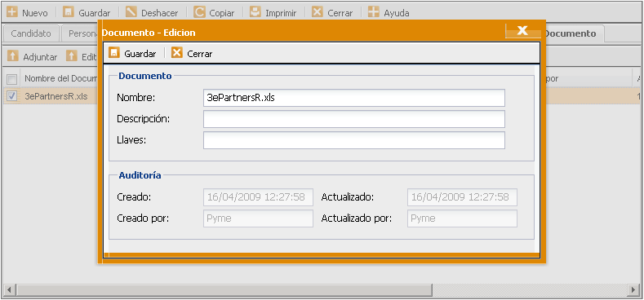Open the partially hidden Persona tab
This screenshot has height=300, width=644.
coord(80,33)
